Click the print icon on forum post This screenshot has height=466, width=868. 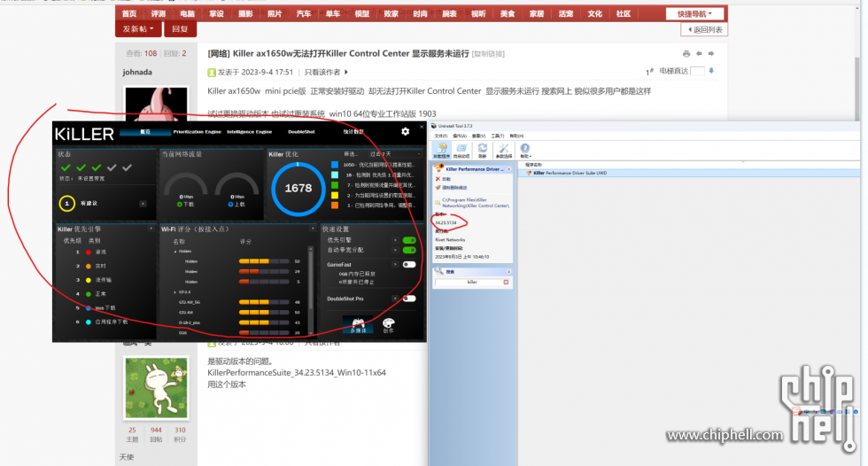(686, 54)
